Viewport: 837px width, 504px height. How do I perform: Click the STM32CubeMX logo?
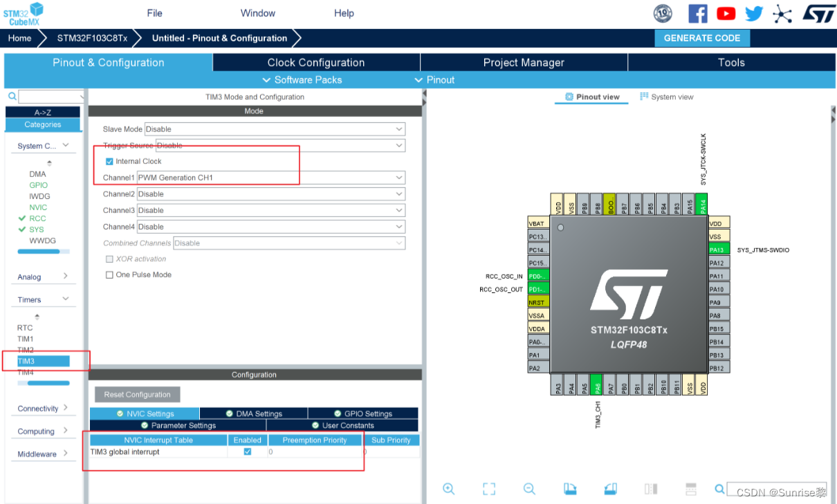(23, 13)
